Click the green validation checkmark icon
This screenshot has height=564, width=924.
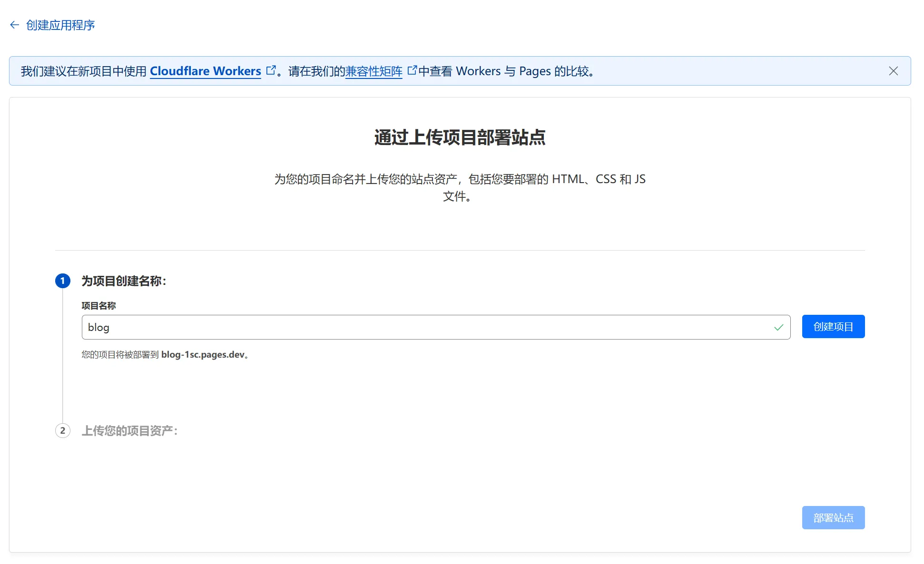tap(778, 327)
